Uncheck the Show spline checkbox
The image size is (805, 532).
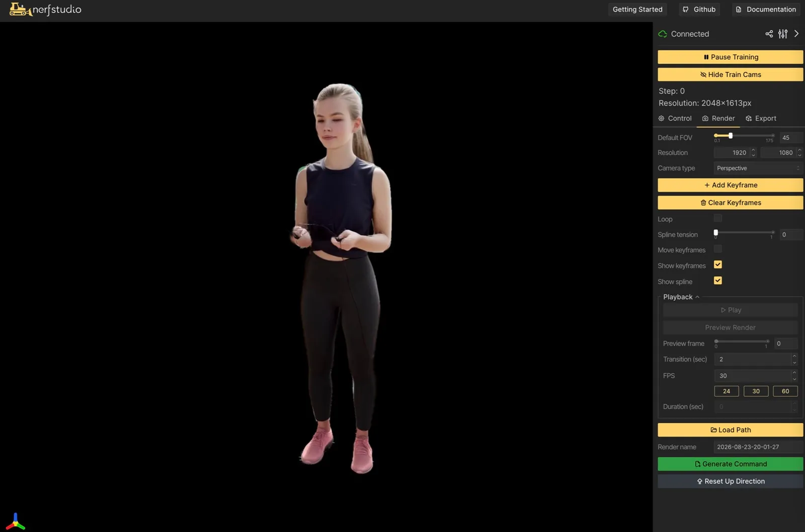[x=718, y=281]
